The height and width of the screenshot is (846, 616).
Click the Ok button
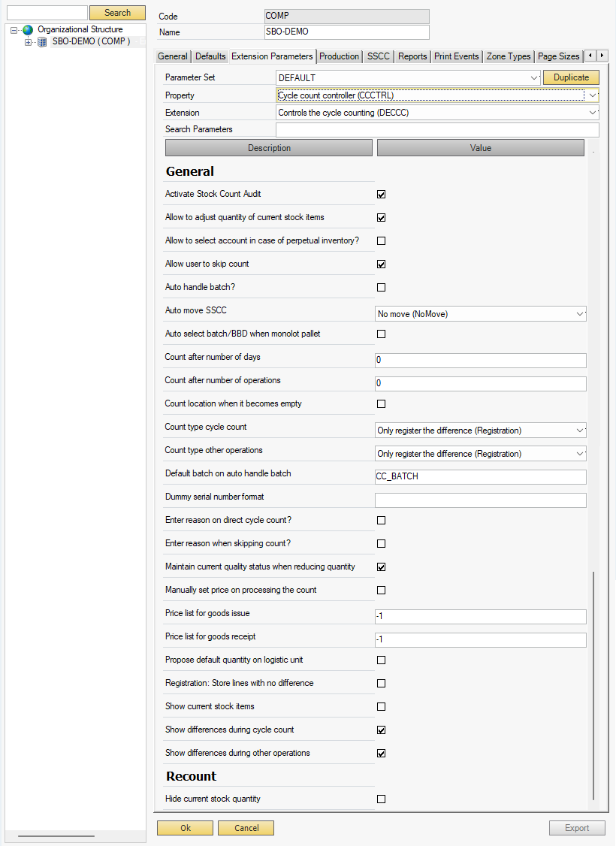186,828
